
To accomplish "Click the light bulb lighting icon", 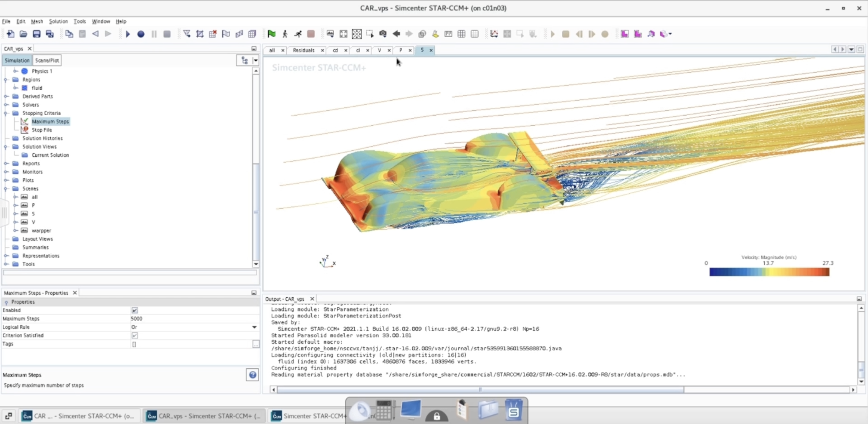I will 435,34.
